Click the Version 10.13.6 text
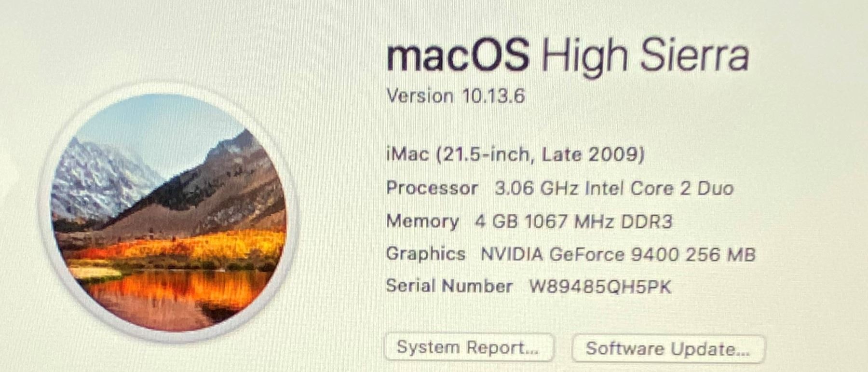The width and height of the screenshot is (868, 372). point(455,96)
